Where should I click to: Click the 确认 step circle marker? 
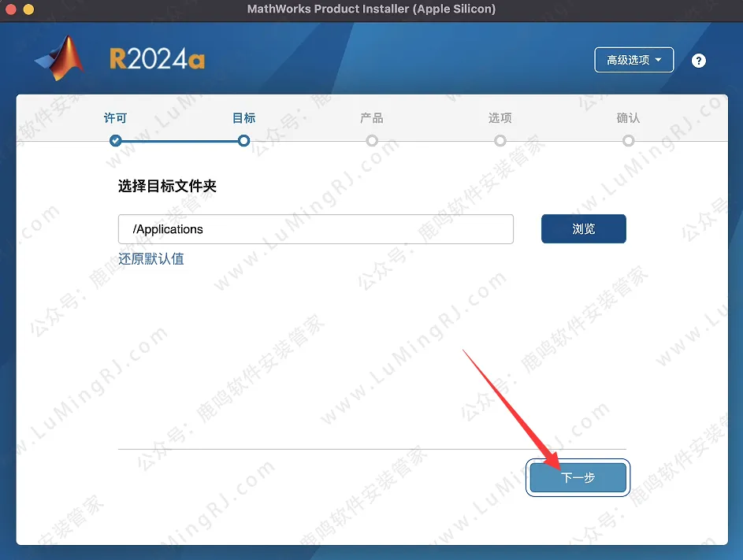click(x=628, y=141)
